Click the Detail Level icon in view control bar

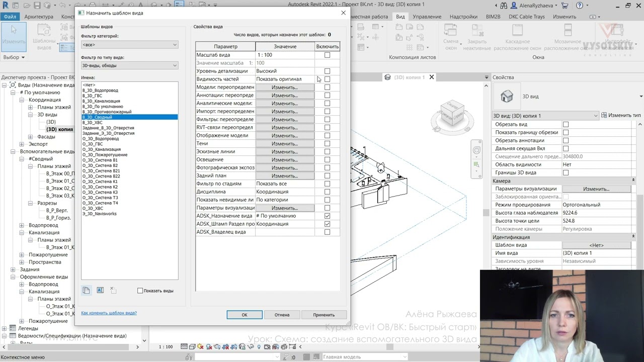tap(185, 347)
